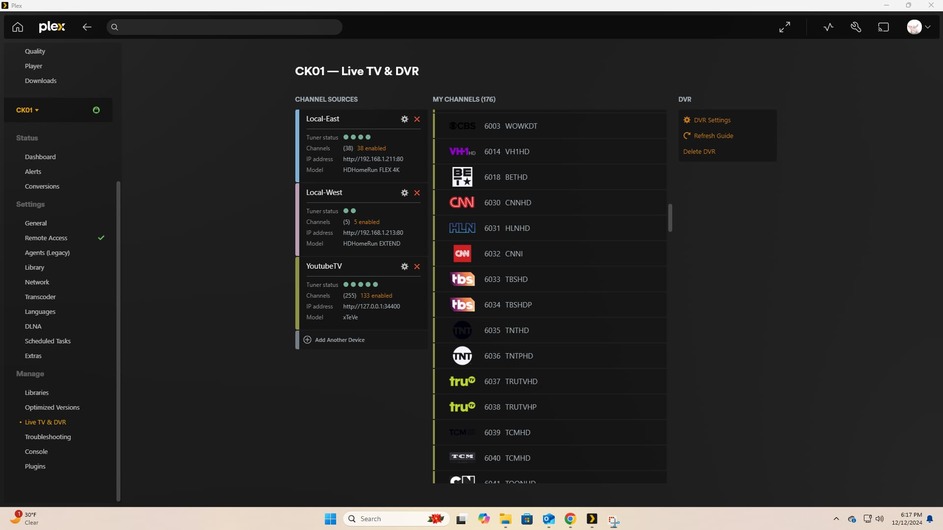Click the TNT logo for 6036 TNTPHD
This screenshot has width=943, height=530.
[462, 356]
